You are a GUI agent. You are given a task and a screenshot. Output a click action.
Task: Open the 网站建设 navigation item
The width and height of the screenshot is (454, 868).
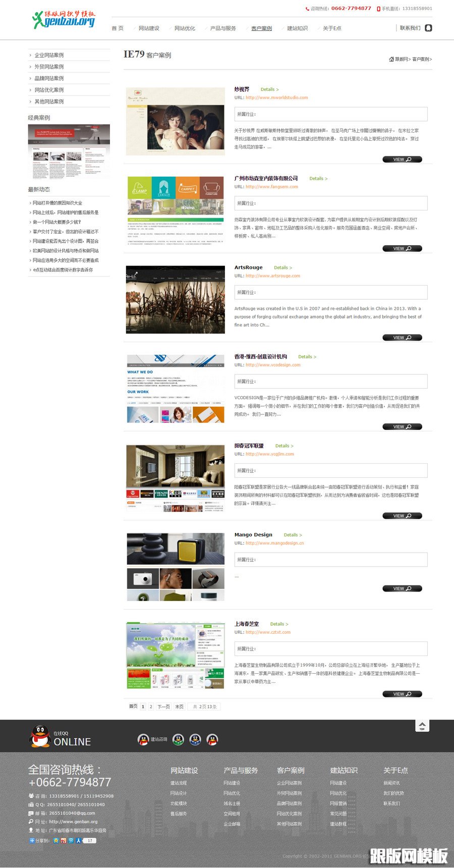click(149, 28)
